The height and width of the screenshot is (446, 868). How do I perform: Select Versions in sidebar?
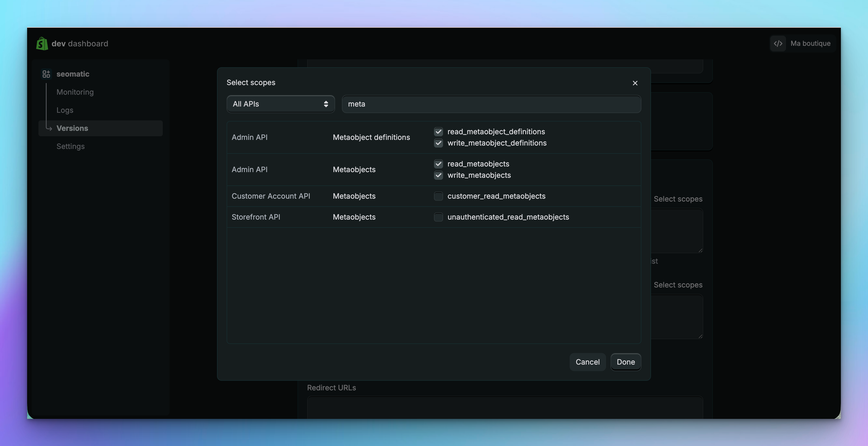click(100, 128)
